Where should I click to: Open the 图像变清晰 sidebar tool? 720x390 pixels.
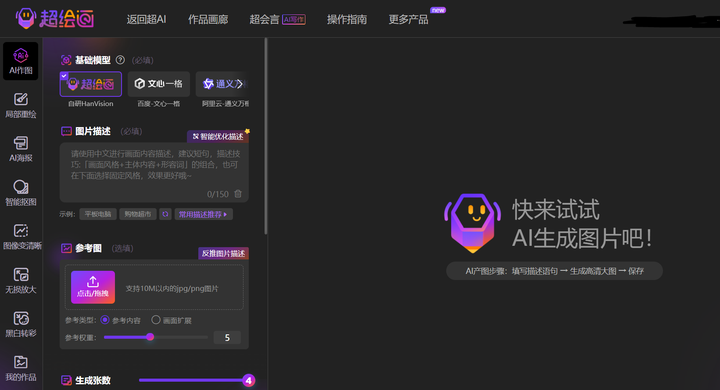pyautogui.click(x=22, y=237)
